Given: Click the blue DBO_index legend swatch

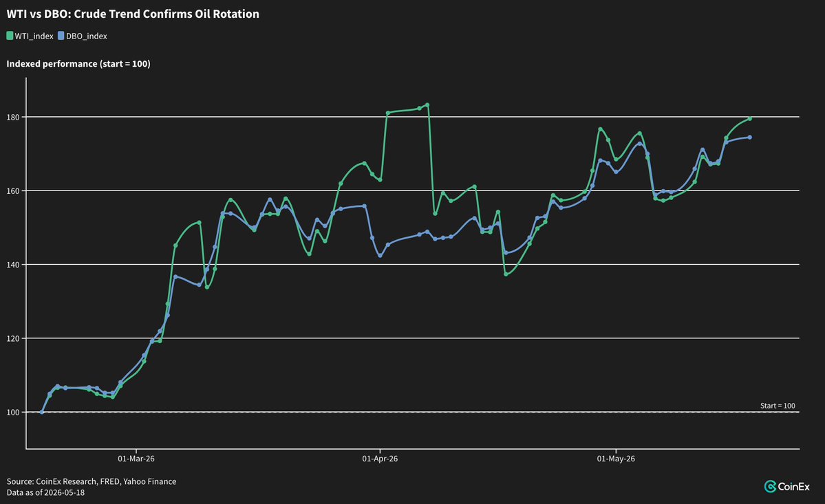Looking at the screenshot, I should (x=61, y=36).
